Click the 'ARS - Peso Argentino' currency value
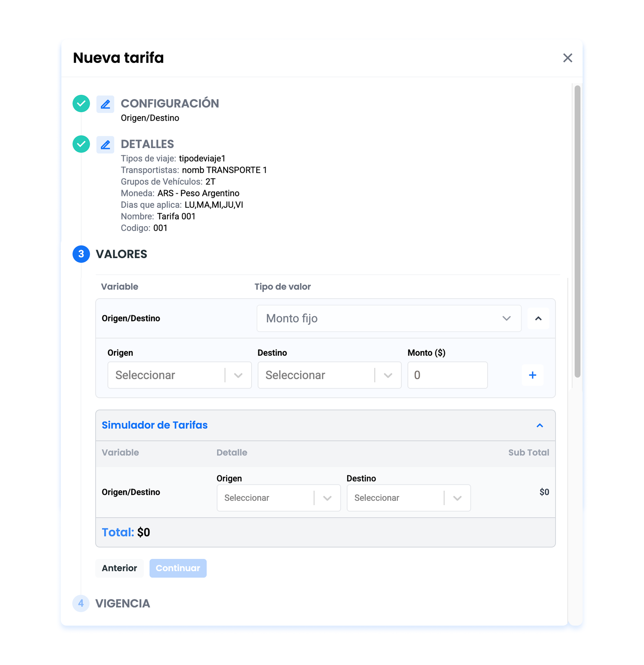The height and width of the screenshot is (665, 644). (198, 193)
